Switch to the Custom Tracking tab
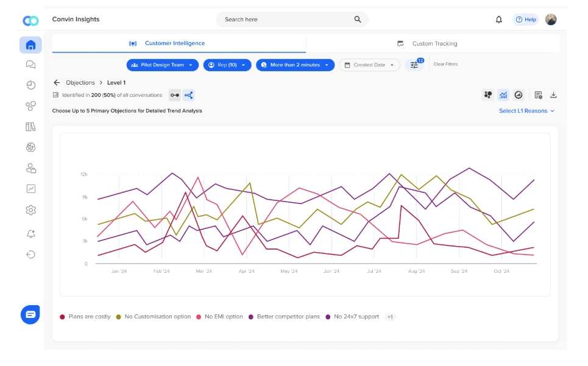 (434, 43)
